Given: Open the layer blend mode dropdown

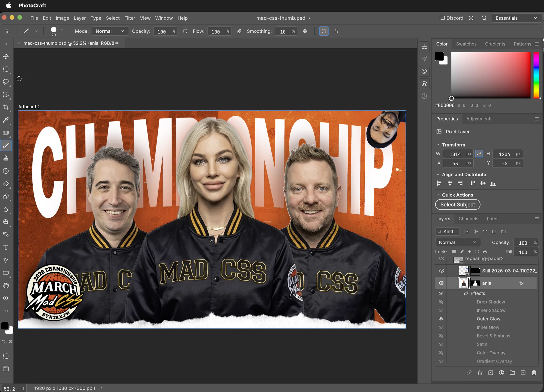Looking at the screenshot, I should click(x=457, y=243).
